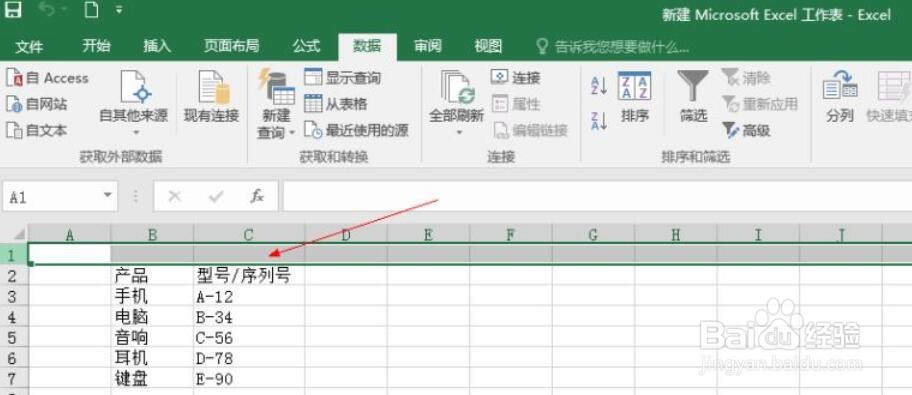Save the workbook with the floppy-disk icon
912x395 pixels.
pos(13,10)
